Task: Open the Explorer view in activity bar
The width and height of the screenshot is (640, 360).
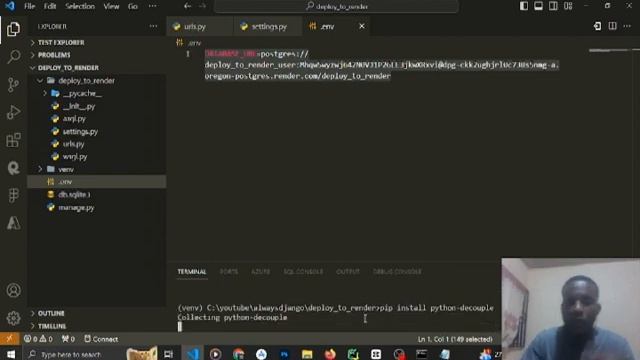Action: (13, 29)
